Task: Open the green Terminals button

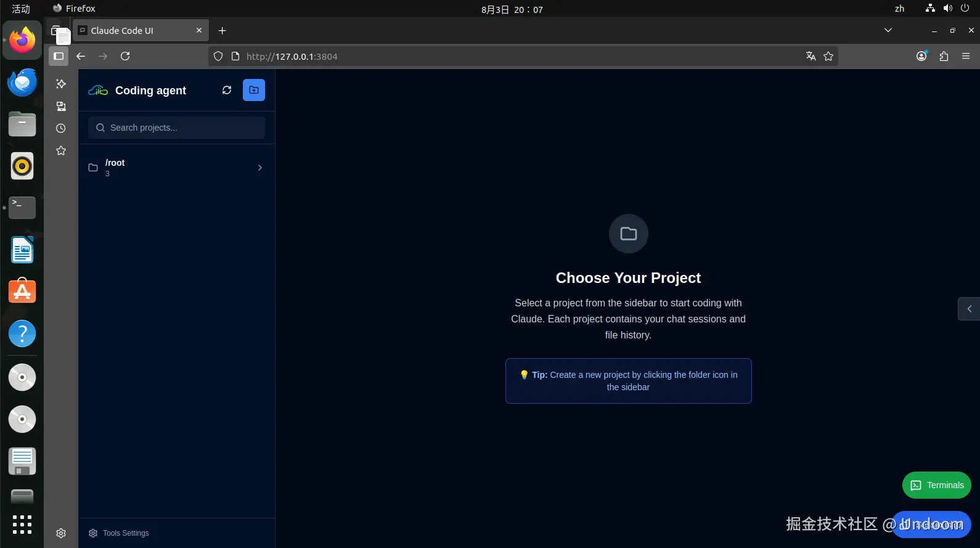Action: pos(937,485)
